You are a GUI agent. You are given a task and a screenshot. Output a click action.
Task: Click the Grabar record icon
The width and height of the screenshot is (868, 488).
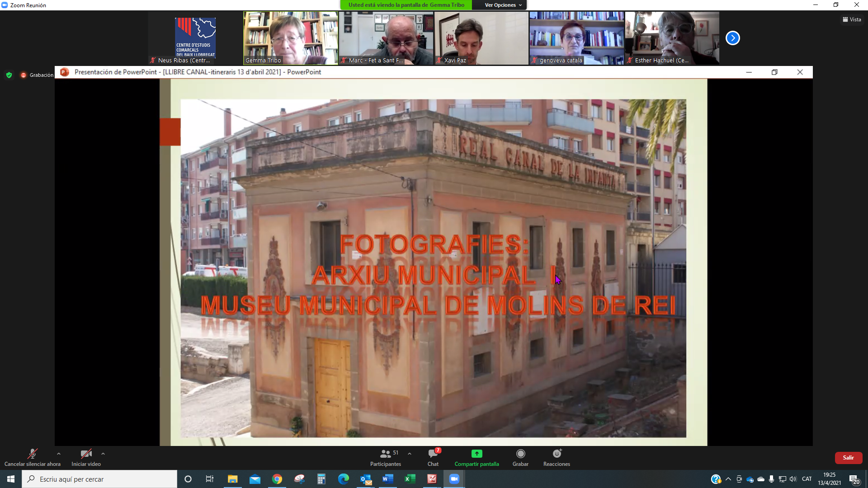pyautogui.click(x=520, y=454)
